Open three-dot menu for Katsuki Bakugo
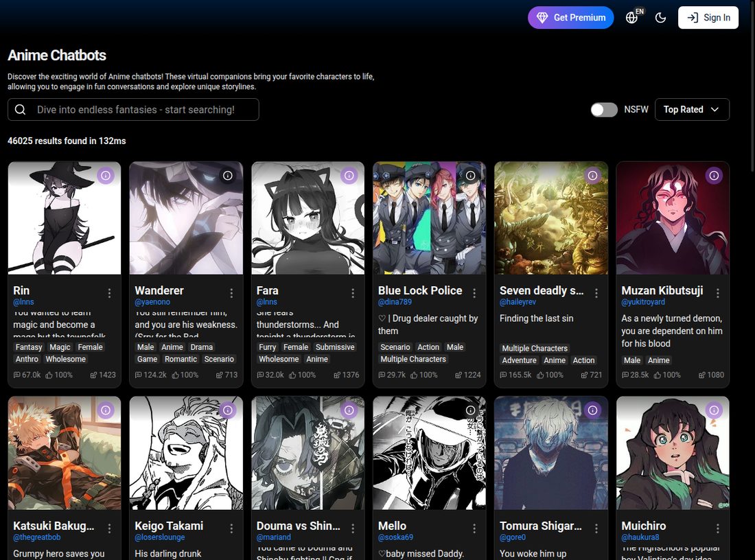 tap(110, 528)
